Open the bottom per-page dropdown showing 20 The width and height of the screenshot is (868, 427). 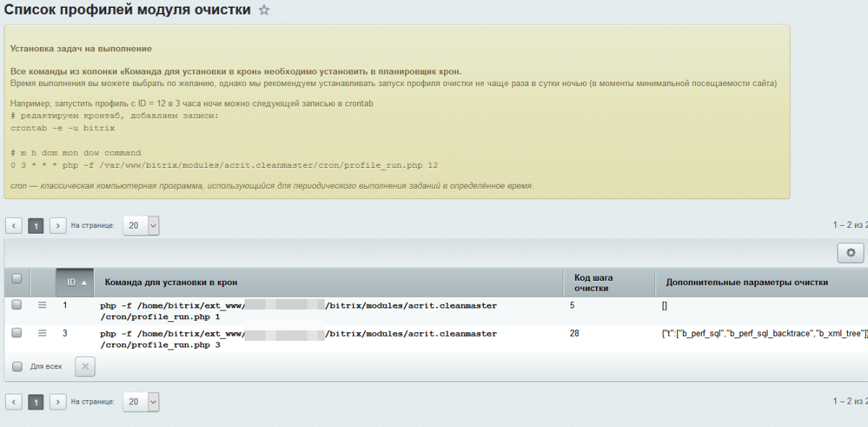coord(141,402)
